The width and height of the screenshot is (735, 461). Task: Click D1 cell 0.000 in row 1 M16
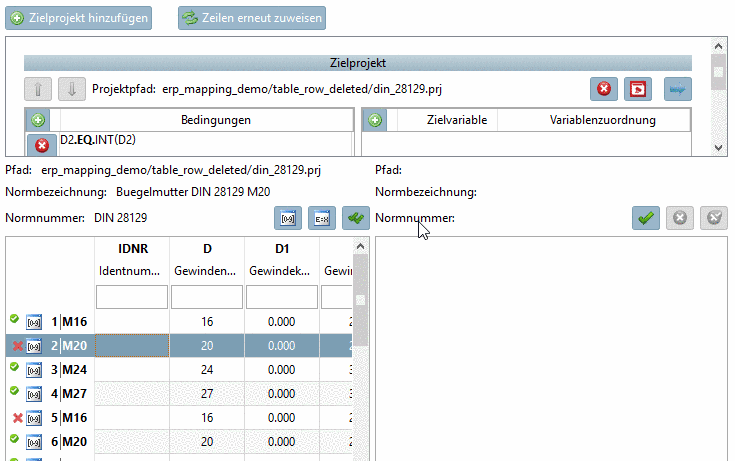pyautogui.click(x=282, y=322)
